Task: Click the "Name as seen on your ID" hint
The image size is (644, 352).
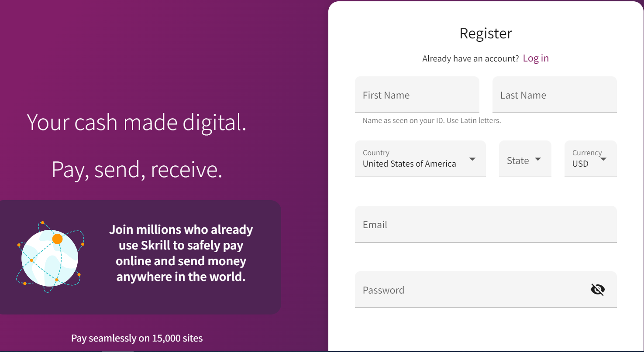Action: [431, 121]
